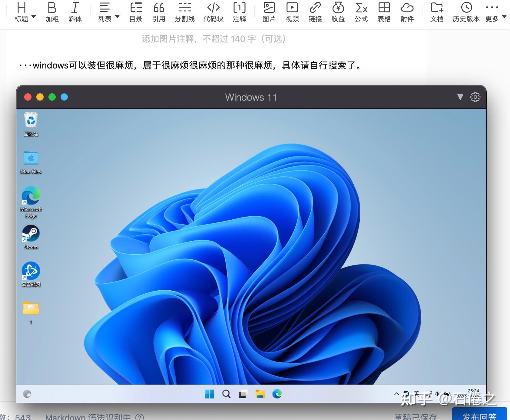The image size is (510, 420).
Task: Open Task View on the taskbar
Action: point(243,394)
